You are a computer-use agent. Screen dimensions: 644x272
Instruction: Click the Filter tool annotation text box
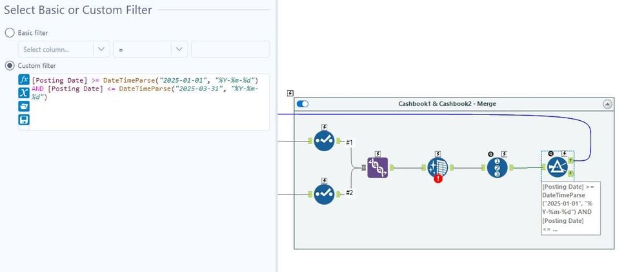570,208
